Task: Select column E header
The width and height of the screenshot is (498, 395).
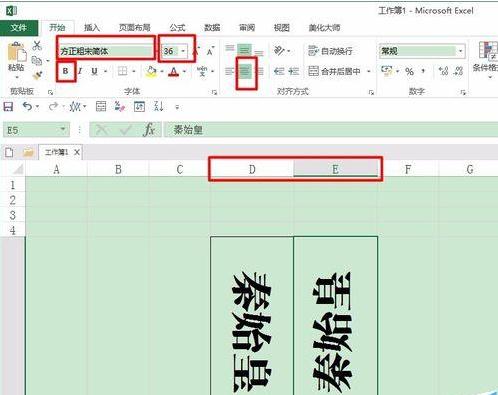Action: 335,169
